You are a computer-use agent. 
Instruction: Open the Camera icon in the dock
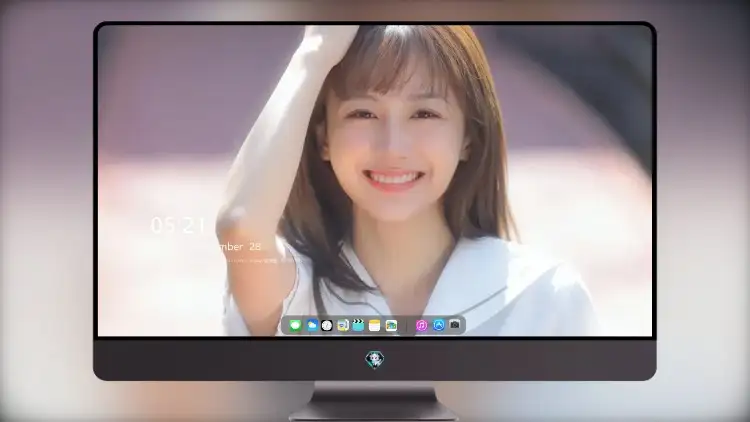pyautogui.click(x=455, y=325)
